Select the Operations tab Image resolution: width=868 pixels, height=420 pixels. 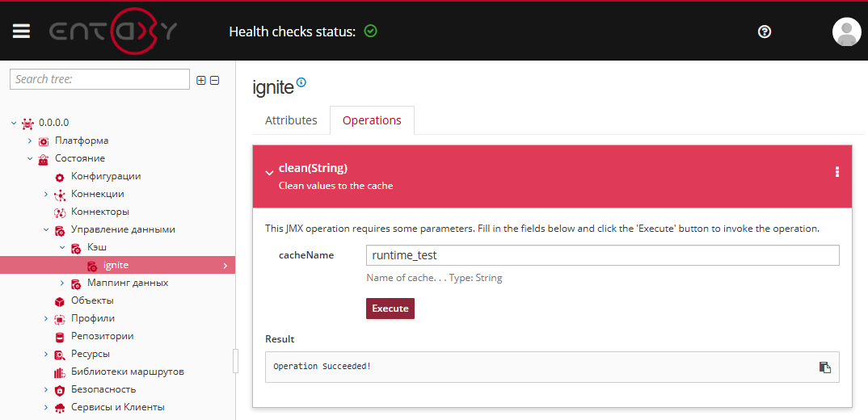coord(372,120)
